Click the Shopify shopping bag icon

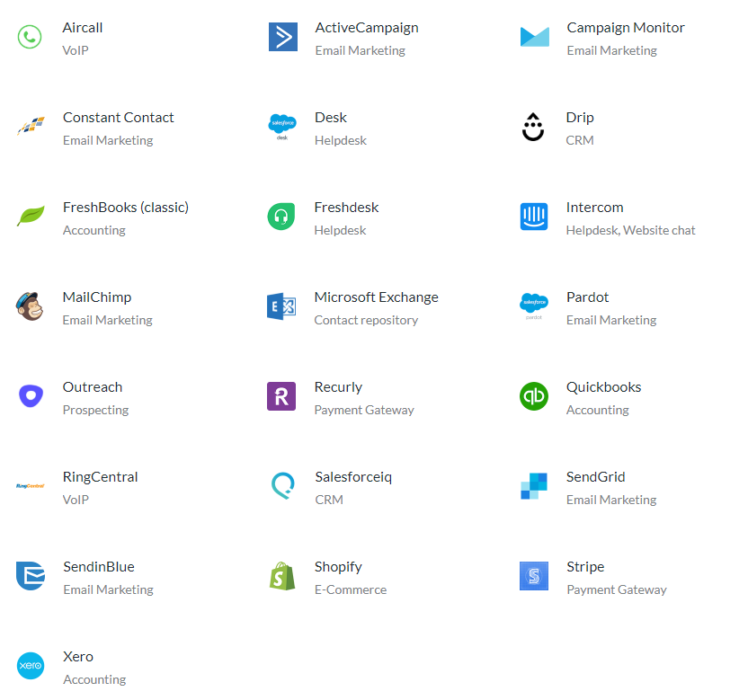point(282,575)
